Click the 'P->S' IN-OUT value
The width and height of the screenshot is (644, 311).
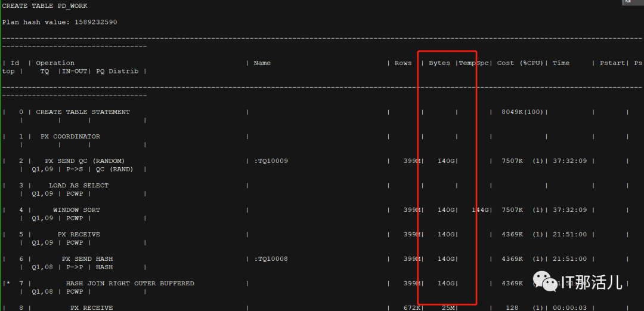click(75, 169)
